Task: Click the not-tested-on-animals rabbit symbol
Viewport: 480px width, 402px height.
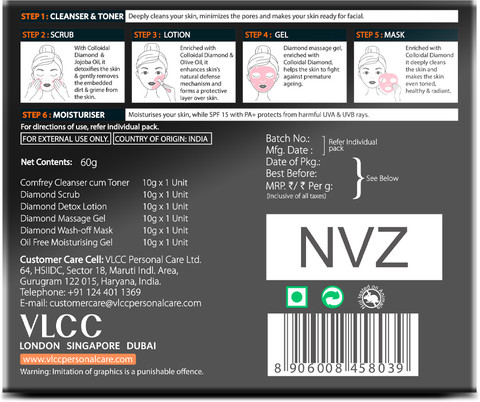Action: [372, 297]
